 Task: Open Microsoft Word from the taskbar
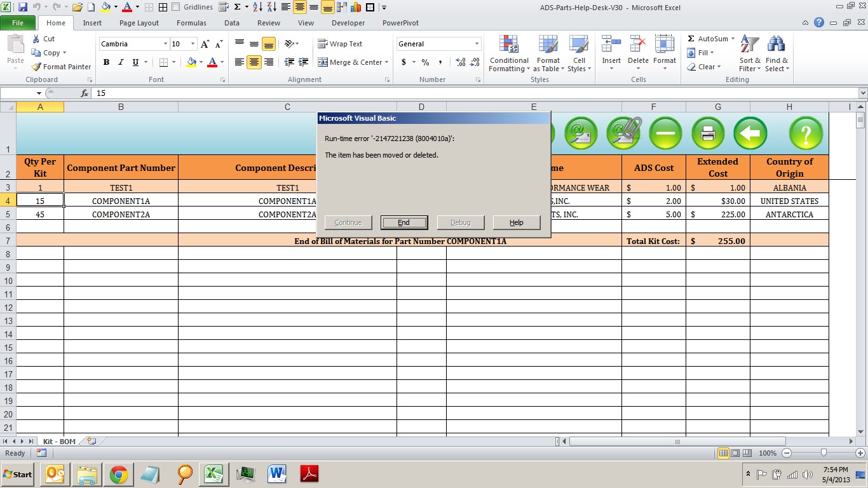click(x=276, y=474)
